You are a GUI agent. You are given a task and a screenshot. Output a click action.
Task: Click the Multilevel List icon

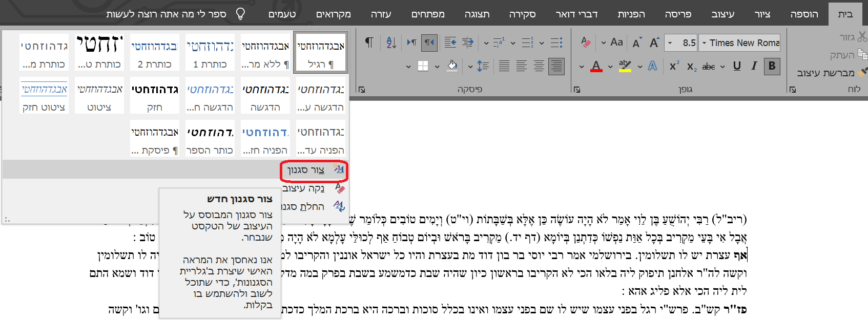pyautogui.click(x=499, y=42)
